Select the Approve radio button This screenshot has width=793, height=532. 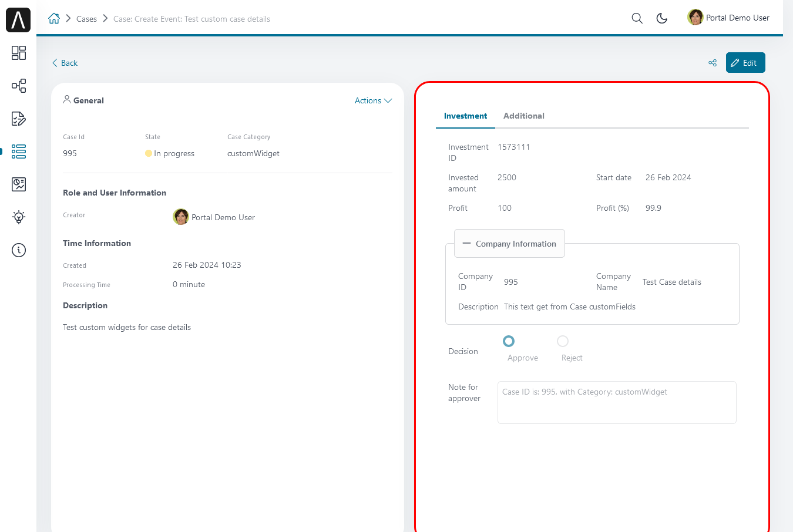coord(509,341)
